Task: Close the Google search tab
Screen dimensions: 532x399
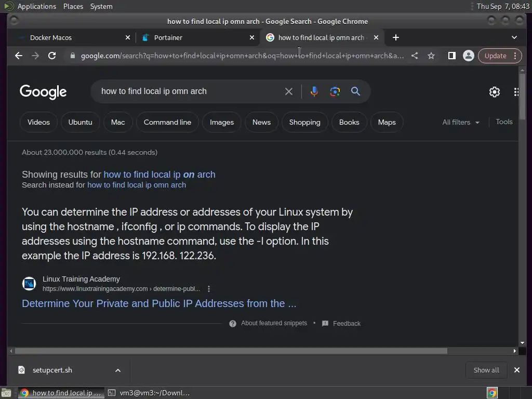Action: (x=376, y=37)
